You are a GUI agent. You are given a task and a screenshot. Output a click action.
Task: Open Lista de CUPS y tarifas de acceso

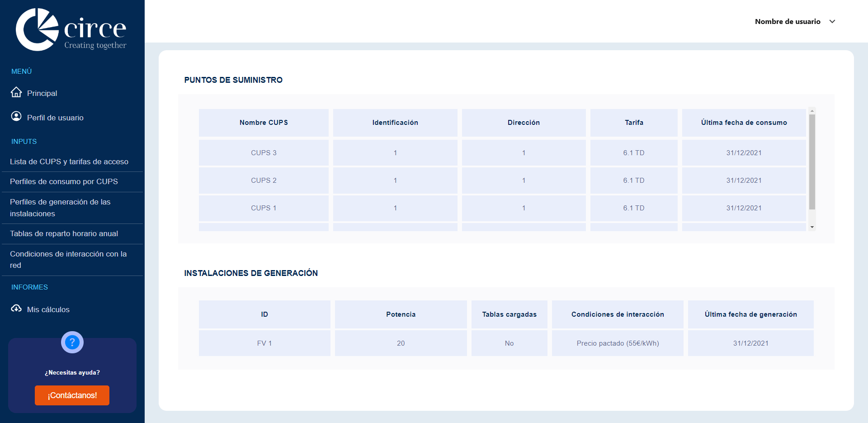69,162
